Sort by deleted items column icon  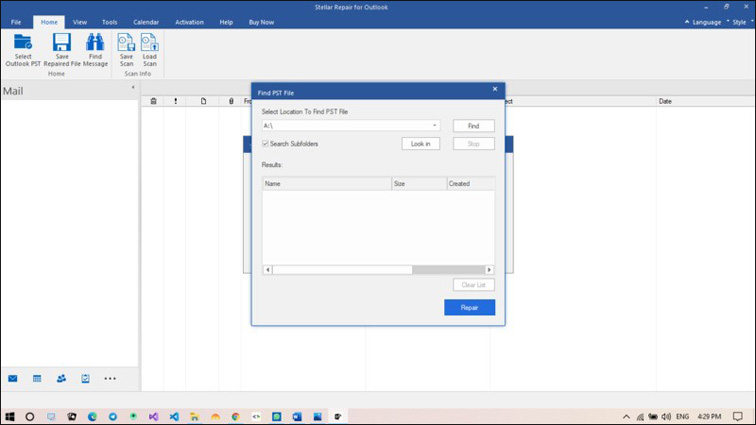(153, 101)
